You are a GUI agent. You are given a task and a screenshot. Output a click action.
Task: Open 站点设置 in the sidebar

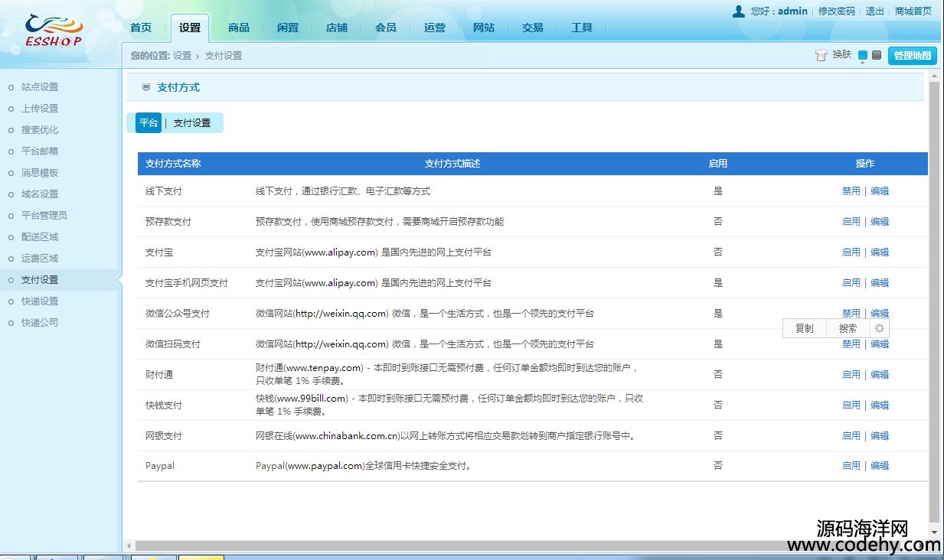point(40,87)
